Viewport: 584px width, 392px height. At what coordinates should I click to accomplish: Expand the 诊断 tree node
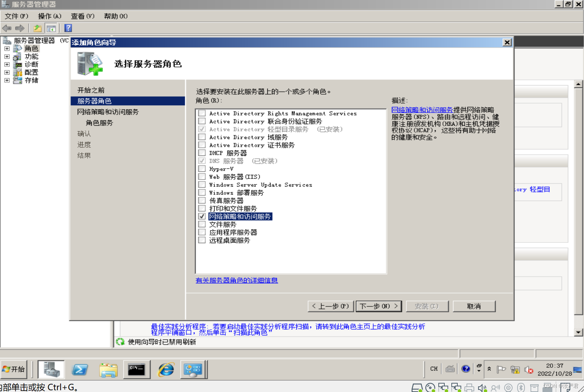point(7,65)
